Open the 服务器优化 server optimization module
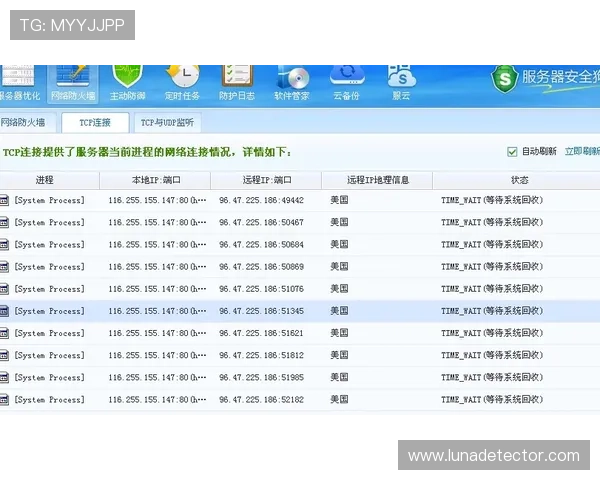This screenshot has height=480, width=600. [x=18, y=83]
